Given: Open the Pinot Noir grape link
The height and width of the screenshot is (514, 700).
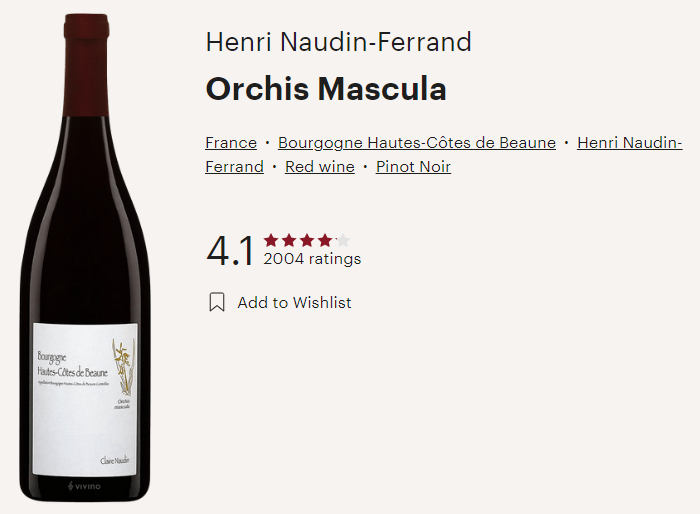Looking at the screenshot, I should (413, 167).
